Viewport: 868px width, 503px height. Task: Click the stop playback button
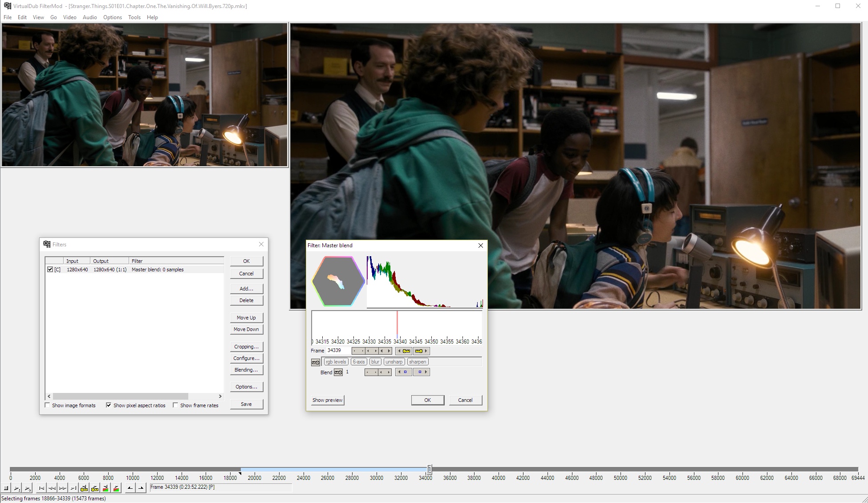pyautogui.click(x=6, y=488)
